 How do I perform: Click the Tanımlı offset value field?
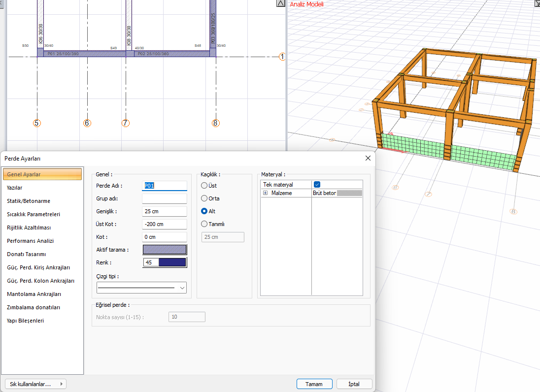[x=223, y=237]
